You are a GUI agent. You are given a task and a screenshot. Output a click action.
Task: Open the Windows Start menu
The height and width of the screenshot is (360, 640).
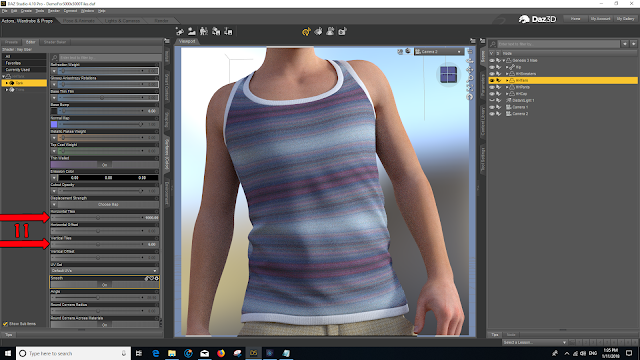[x=8, y=353]
